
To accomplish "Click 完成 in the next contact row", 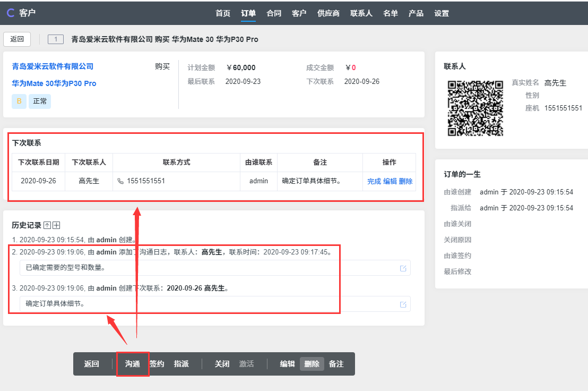I will point(374,181).
